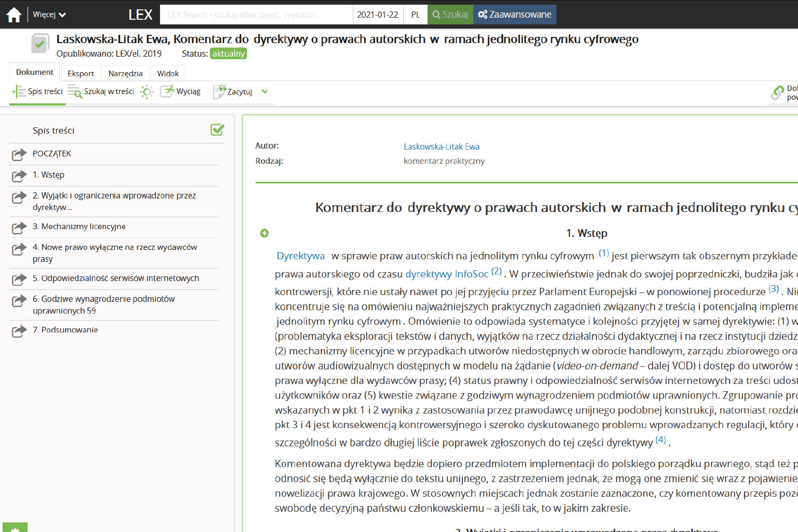Jump to section 1. Wstęp via arrow icon
Viewport: 798px width, 532px height.
click(x=19, y=176)
